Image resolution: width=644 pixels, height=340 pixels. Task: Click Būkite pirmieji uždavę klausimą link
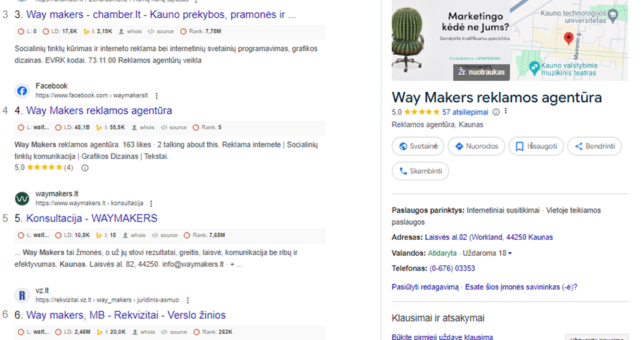pos(443,337)
